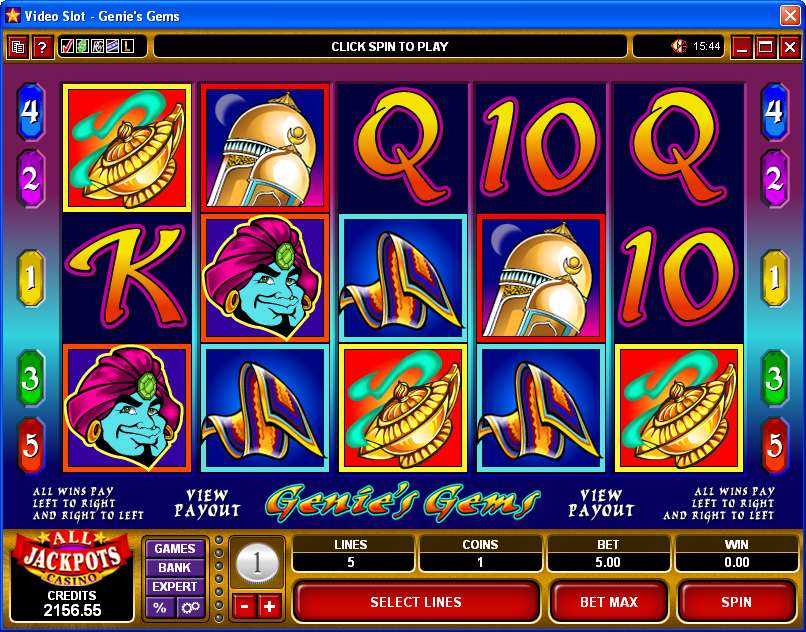
Task: Click the BET MAX button
Action: pos(609,602)
